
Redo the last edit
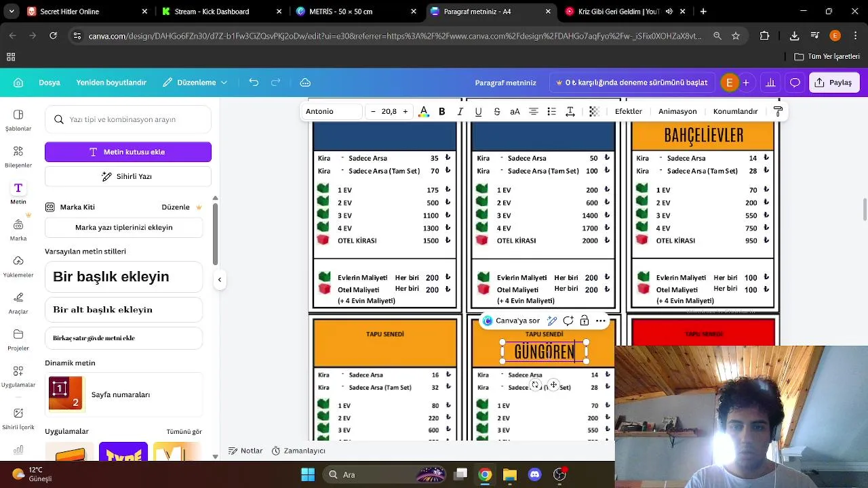[276, 83]
